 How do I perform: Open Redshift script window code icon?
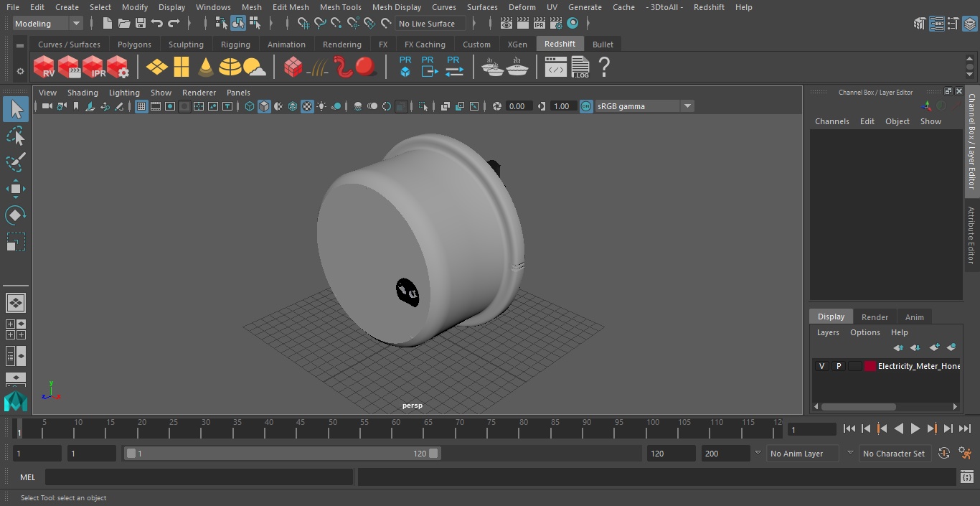point(555,67)
